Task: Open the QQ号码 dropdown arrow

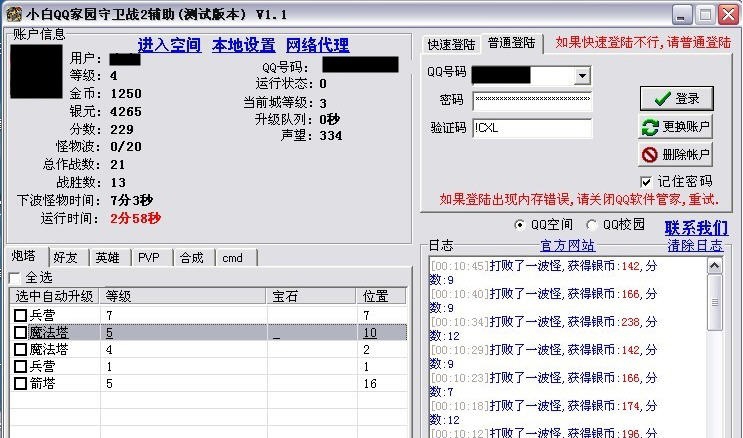Action: tap(582, 75)
